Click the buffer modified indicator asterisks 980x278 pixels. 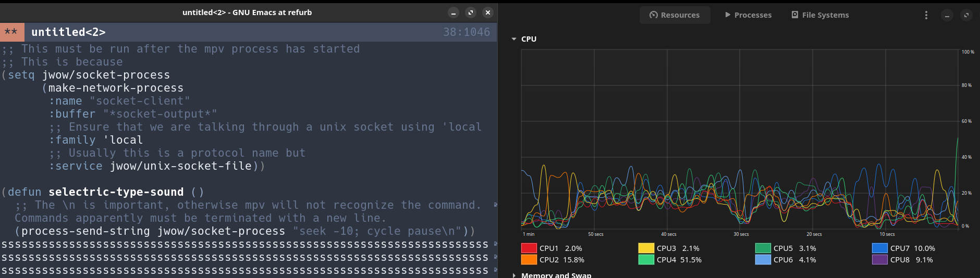click(11, 32)
